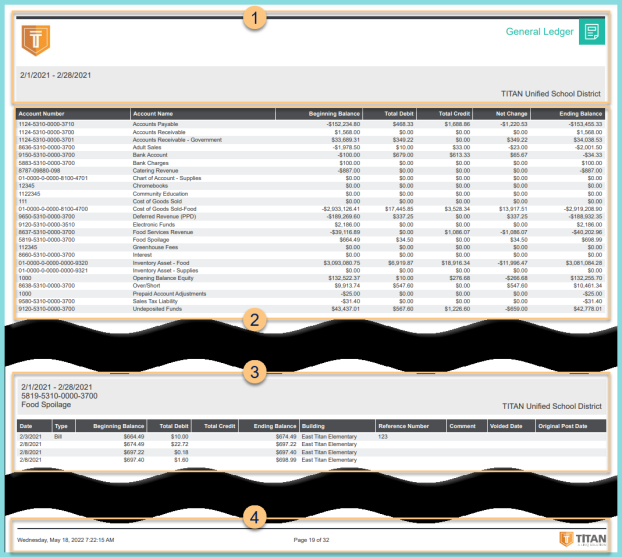Viewport: 622px width, 557px height.
Task: Click the Catering Revenue account name
Action: pyautogui.click(x=155, y=171)
